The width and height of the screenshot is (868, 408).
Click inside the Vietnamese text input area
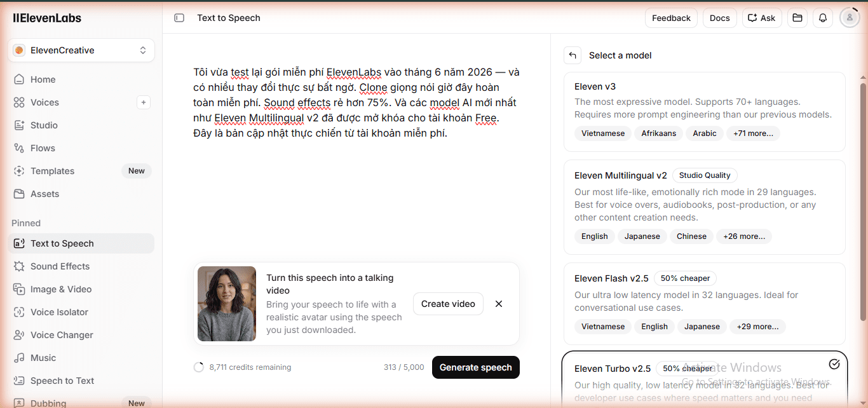click(x=356, y=103)
